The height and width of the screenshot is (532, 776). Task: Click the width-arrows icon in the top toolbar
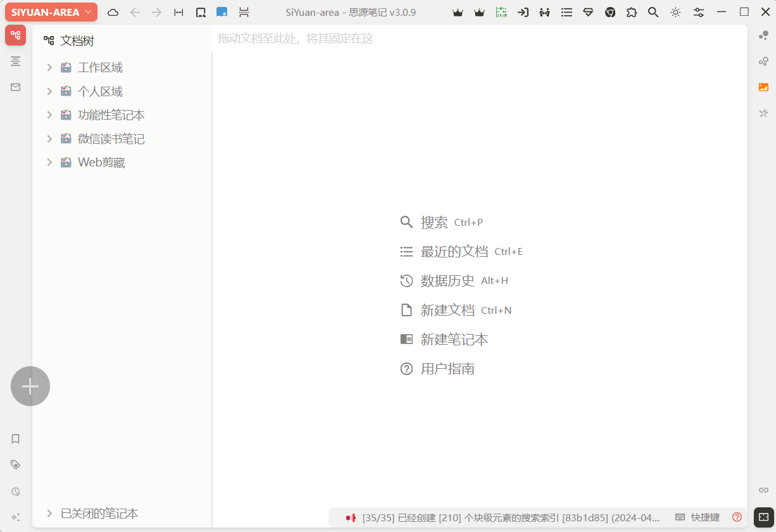click(x=178, y=12)
